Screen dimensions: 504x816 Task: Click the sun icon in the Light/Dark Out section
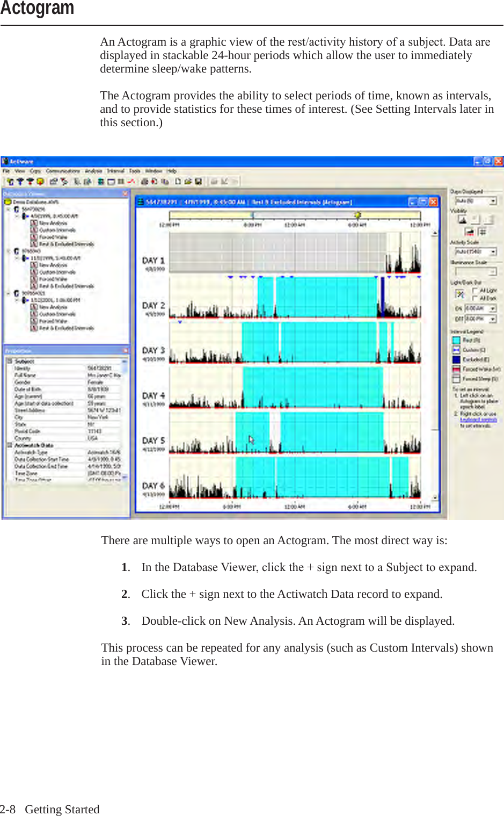tap(460, 294)
